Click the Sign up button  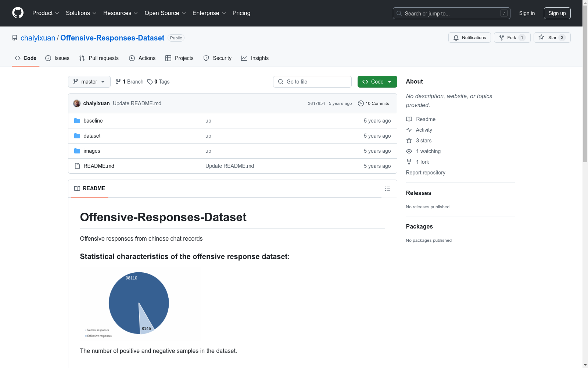click(x=557, y=13)
